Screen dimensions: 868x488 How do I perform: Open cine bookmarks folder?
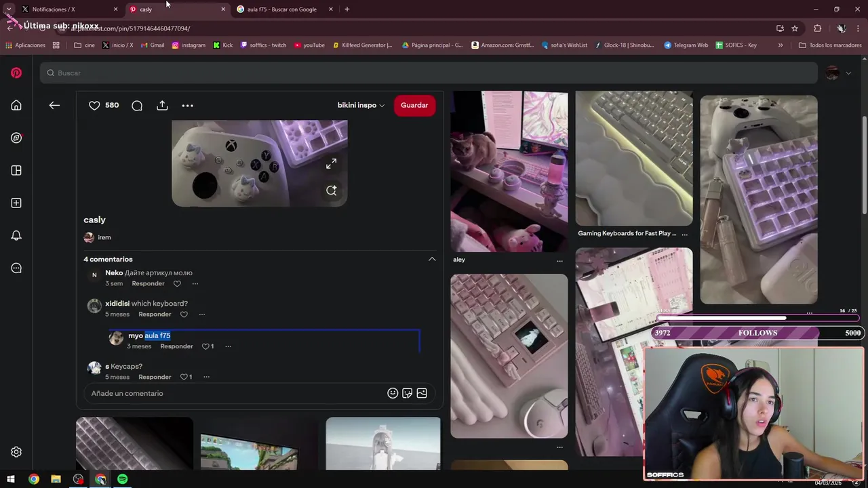click(84, 45)
